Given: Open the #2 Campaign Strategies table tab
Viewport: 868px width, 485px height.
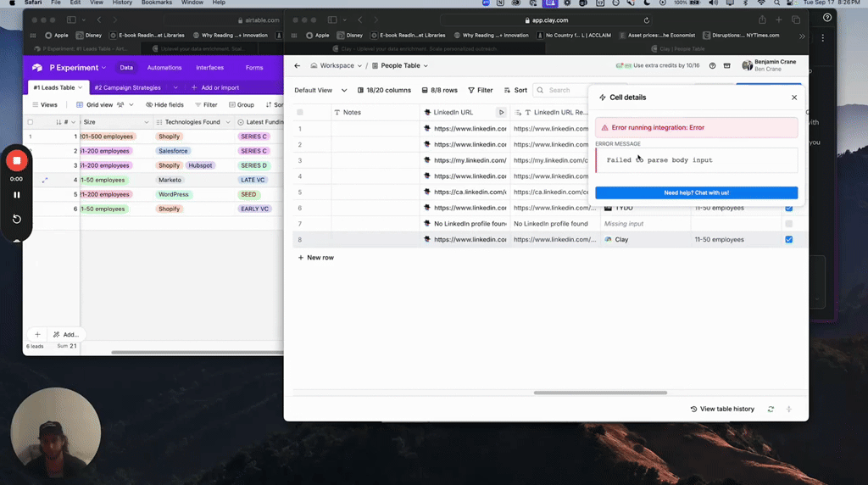Looking at the screenshot, I should point(128,87).
